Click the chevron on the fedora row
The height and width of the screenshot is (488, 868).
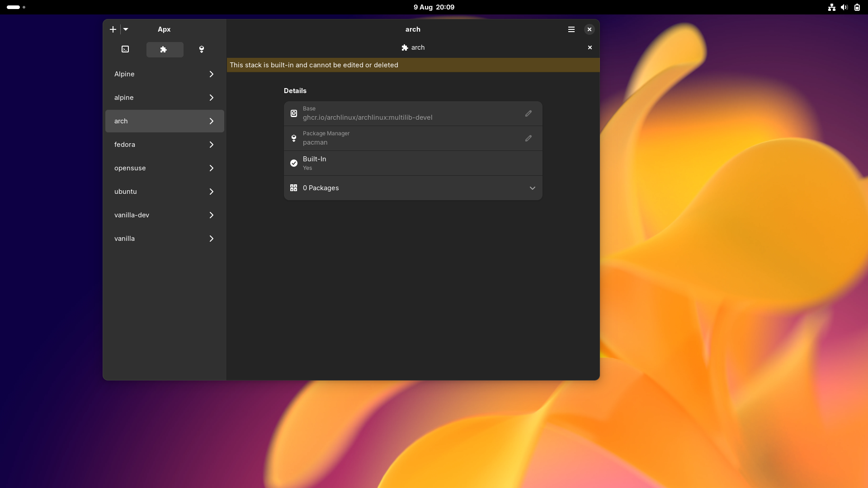(211, 145)
